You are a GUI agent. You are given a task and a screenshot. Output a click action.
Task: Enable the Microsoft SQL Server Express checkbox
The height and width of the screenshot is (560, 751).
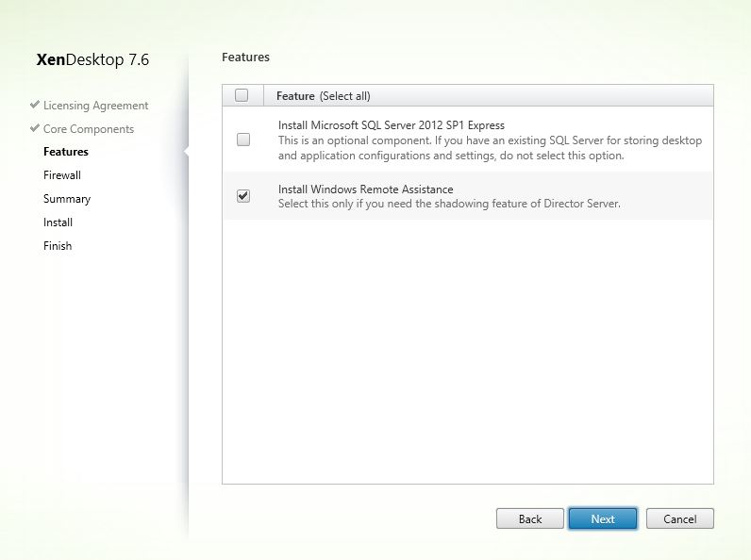(x=243, y=140)
